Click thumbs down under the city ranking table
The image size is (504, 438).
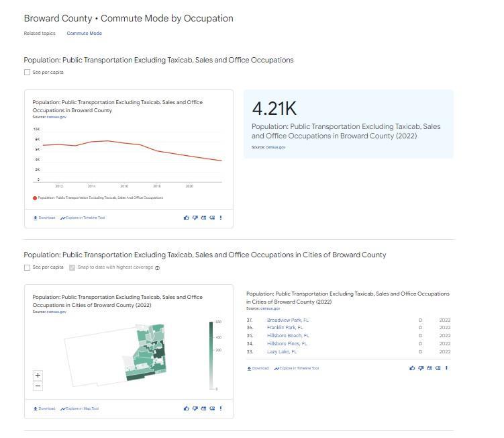point(421,368)
